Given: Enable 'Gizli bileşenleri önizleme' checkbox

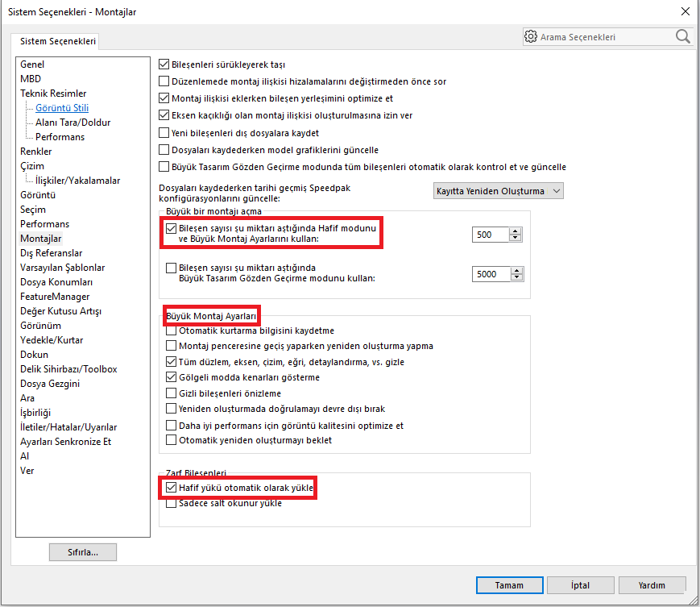Looking at the screenshot, I should click(171, 393).
